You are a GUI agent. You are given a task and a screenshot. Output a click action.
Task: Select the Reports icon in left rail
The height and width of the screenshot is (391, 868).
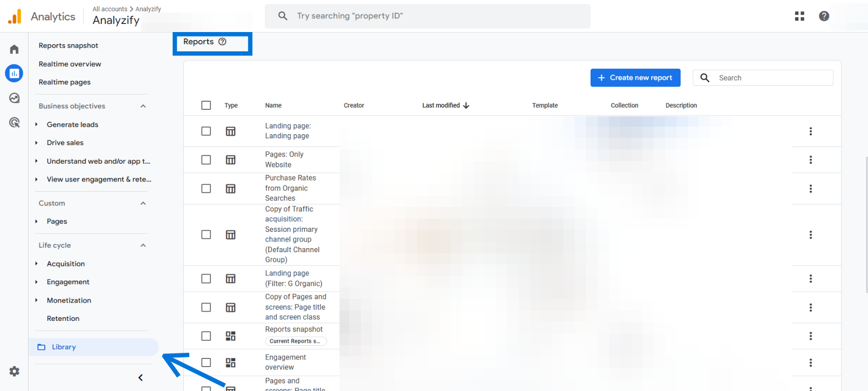[14, 73]
